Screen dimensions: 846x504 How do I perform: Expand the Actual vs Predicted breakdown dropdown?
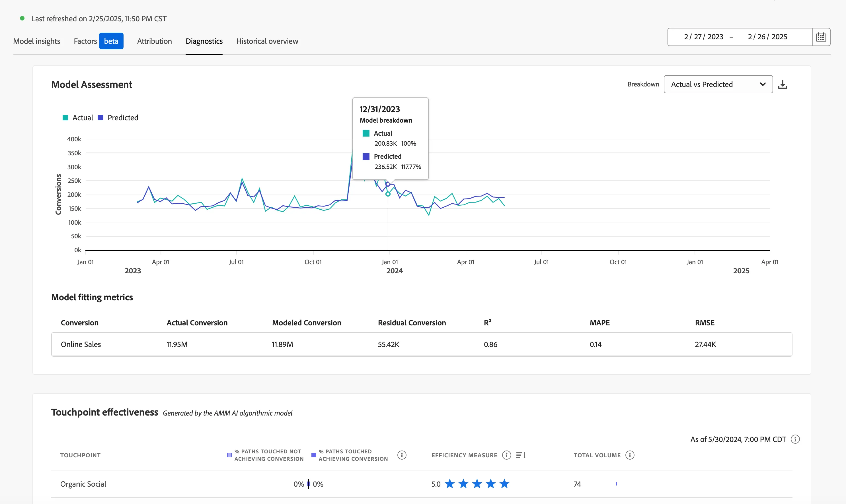[x=718, y=84]
